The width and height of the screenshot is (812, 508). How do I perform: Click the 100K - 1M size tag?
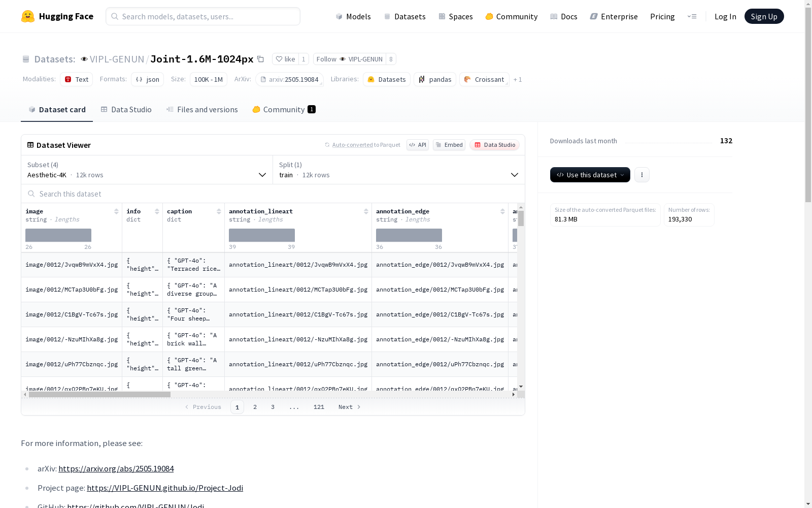click(x=209, y=79)
